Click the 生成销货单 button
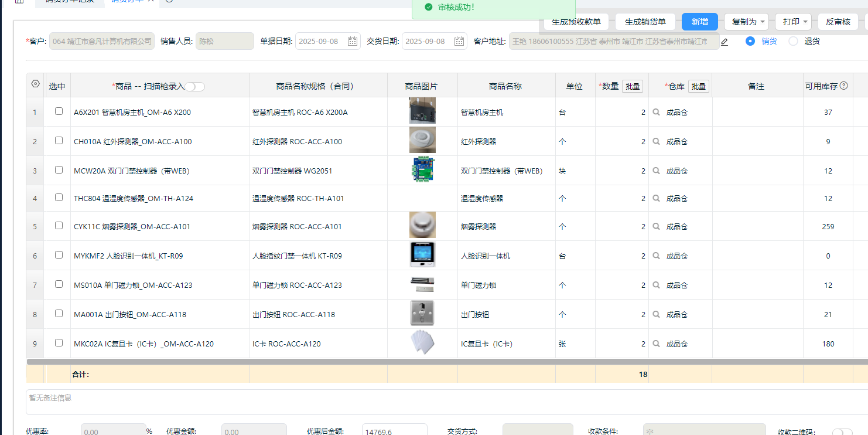Screen dimensions: 868x435 [x=645, y=22]
